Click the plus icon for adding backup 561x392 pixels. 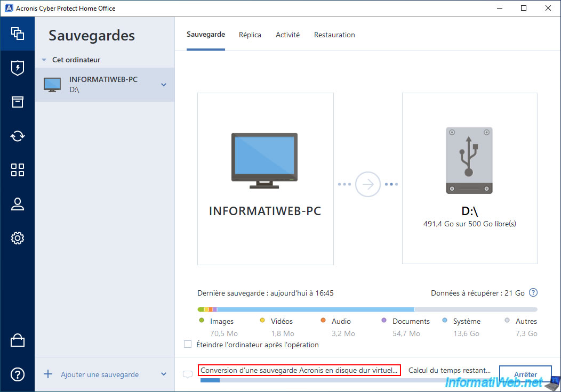pyautogui.click(x=48, y=374)
